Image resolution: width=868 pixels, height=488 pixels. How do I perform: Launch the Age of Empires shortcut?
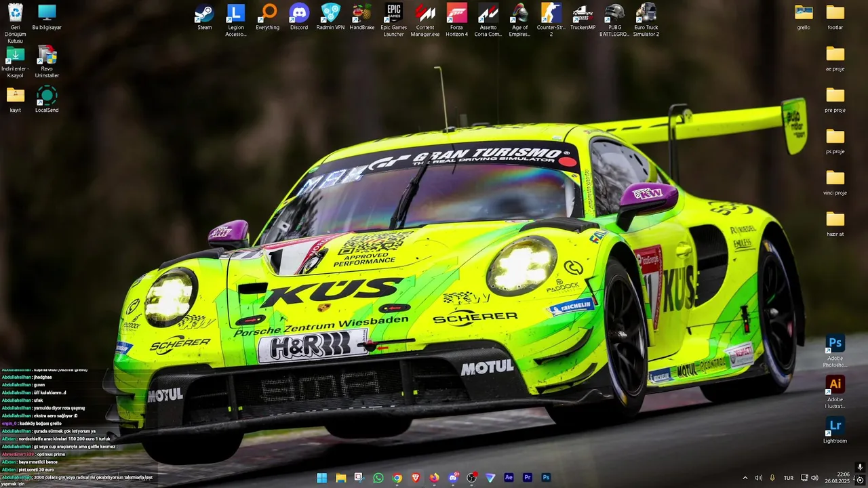pyautogui.click(x=519, y=20)
